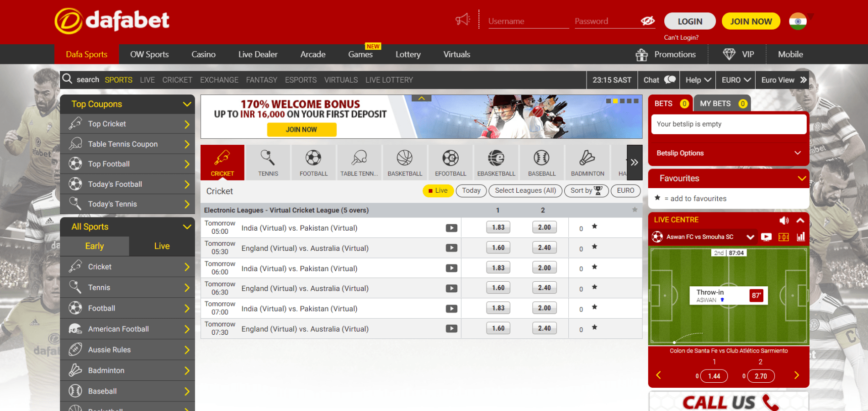868x411 pixels.
Task: Open Select Leagues (All) dropdown
Action: 525,190
